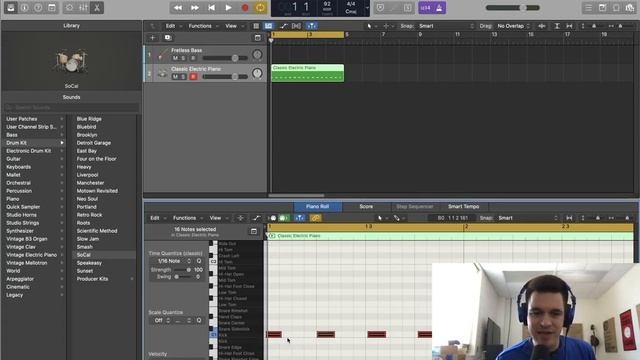Show automation in Tracks area
Screen dimensions: 640x360
[284, 26]
